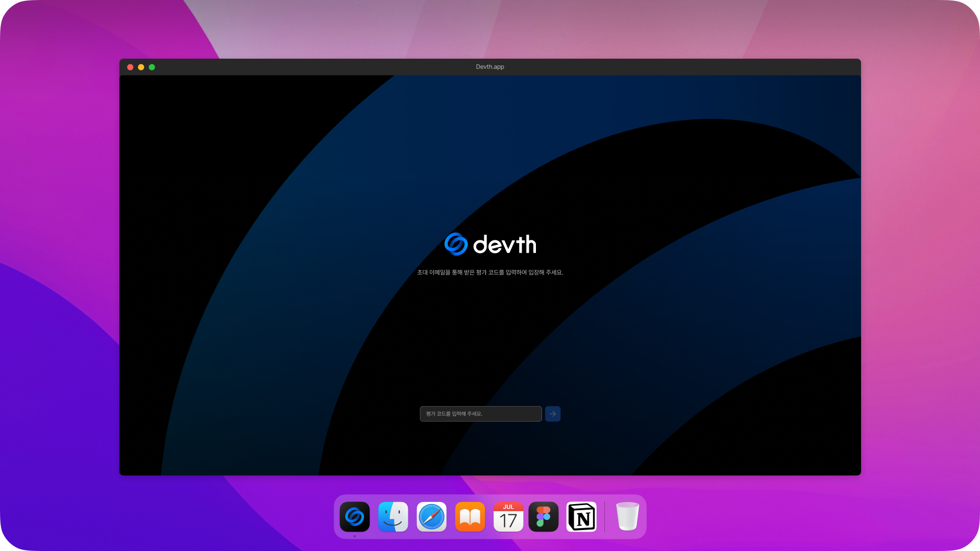This screenshot has width=980, height=551.
Task: Open Notion from the Dock
Action: click(581, 517)
